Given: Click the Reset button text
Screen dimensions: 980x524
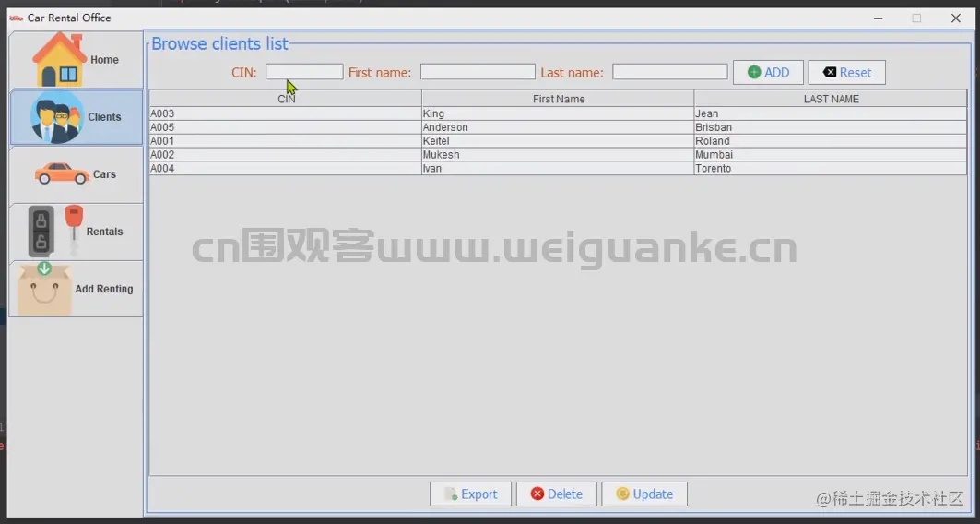Looking at the screenshot, I should (x=855, y=73).
